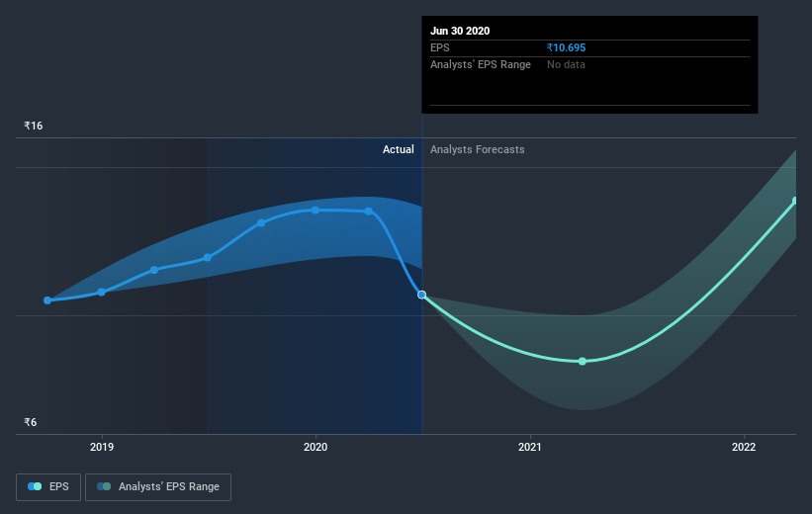The width and height of the screenshot is (812, 514).
Task: Click the EPS data point at 2019
Action: point(102,292)
